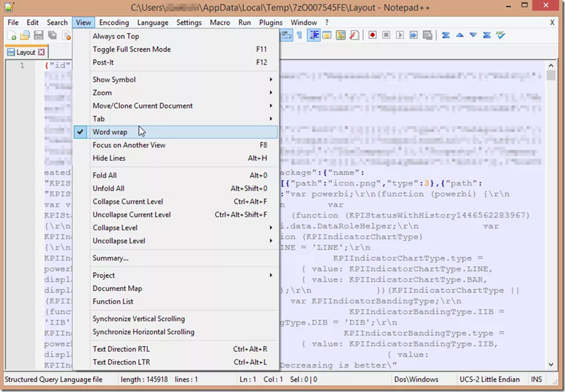This screenshot has height=392, width=565.
Task: Expand the Zoom submenu
Action: (x=176, y=93)
